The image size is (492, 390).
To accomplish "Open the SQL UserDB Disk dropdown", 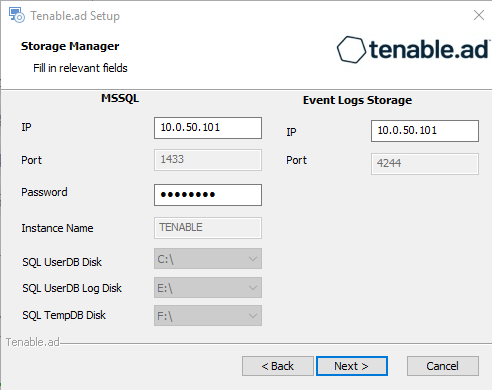I will [x=208, y=259].
